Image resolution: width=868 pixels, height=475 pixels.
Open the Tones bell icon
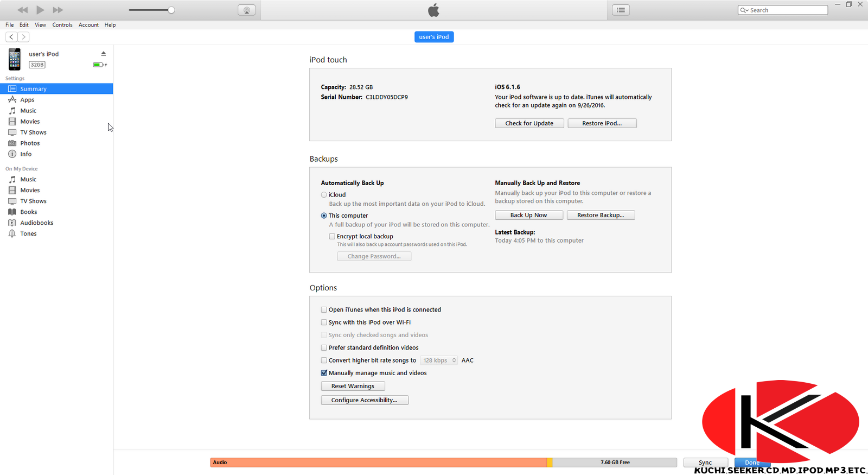coord(12,233)
